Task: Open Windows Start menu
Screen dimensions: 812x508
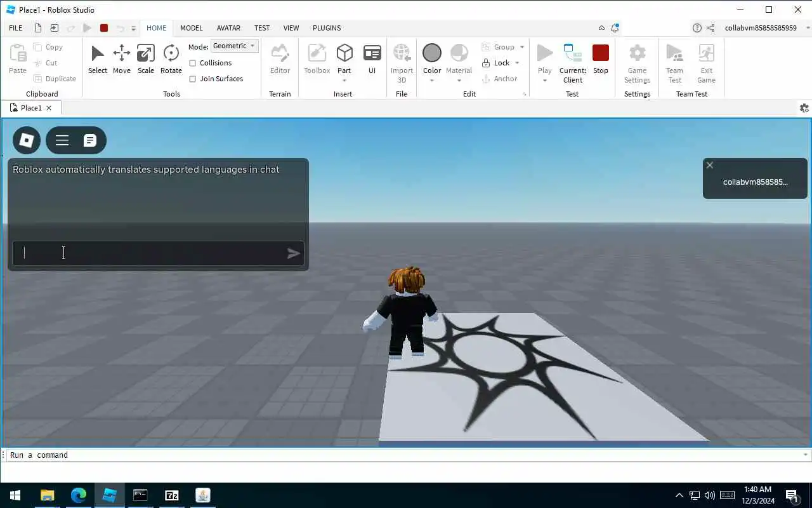Action: tap(15, 495)
